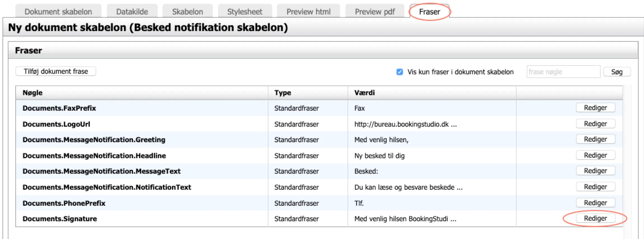Click Rediger for MessageNotification.NotificationText row
This screenshot has height=239, width=644.
point(595,187)
